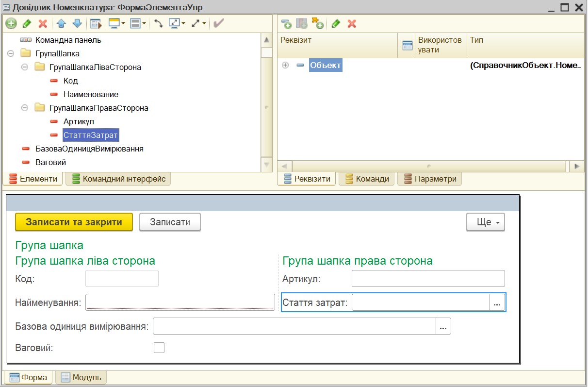
Task: Click requisites horizontal scrollbar right arrow
Action: [577, 166]
